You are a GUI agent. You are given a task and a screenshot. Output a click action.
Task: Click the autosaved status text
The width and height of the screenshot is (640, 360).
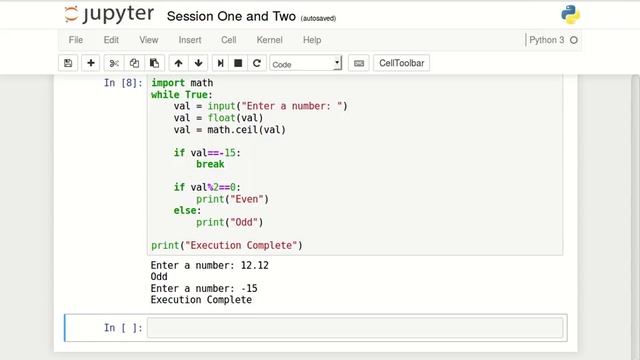point(318,18)
